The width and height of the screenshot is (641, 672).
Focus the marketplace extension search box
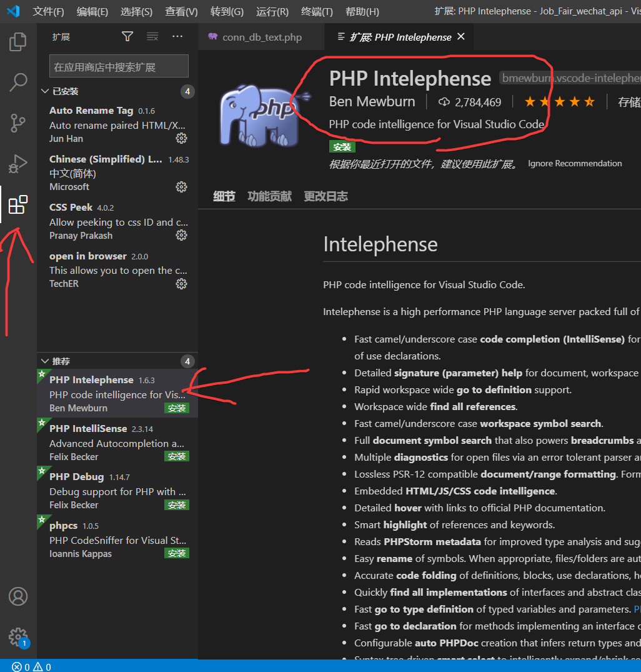119,66
